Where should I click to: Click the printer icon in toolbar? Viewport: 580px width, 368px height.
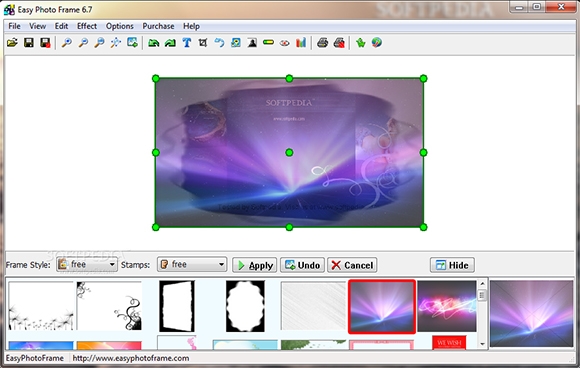point(323,43)
